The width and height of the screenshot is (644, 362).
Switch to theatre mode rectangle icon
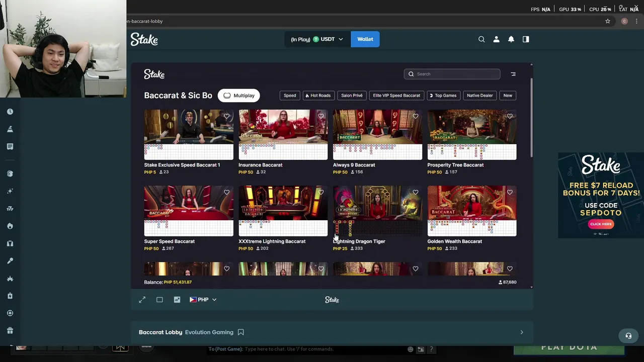159,300
